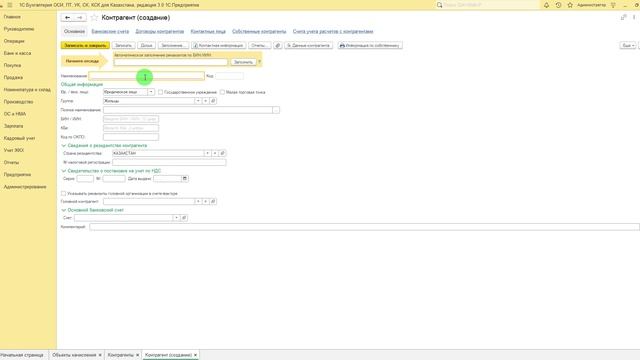Screen dimensions: 640x360
Task: Focus the Наименование input field
Action: coord(147,76)
